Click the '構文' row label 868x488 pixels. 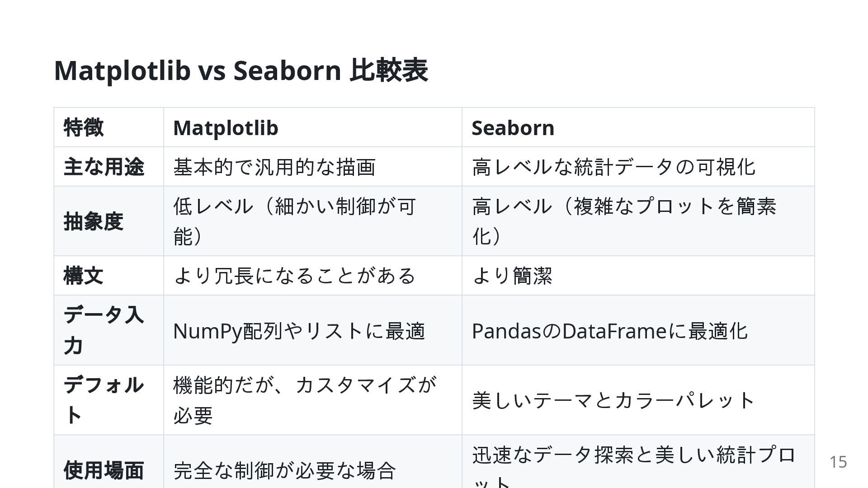point(84,276)
